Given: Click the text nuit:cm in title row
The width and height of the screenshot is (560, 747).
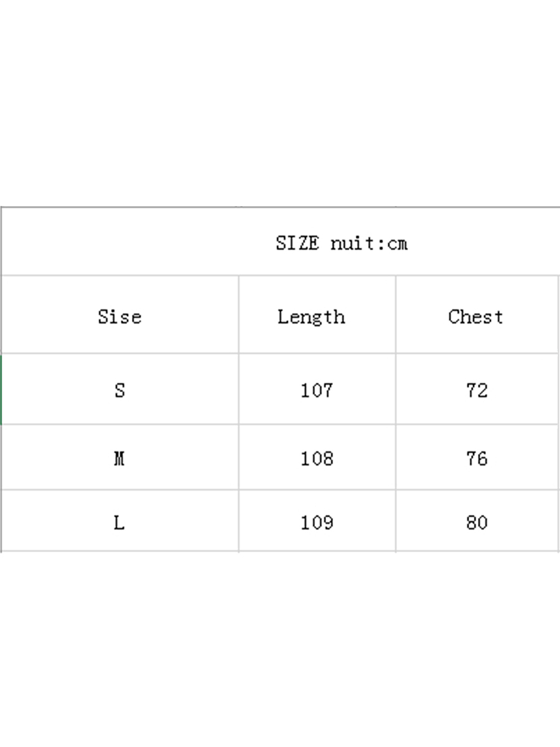Looking at the screenshot, I should click(369, 243).
